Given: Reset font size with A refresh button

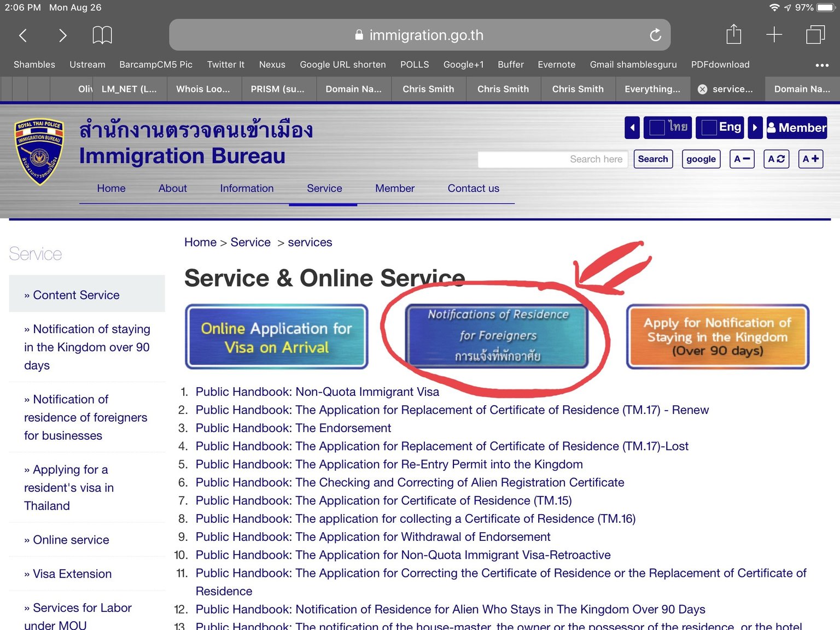Looking at the screenshot, I should [776, 159].
